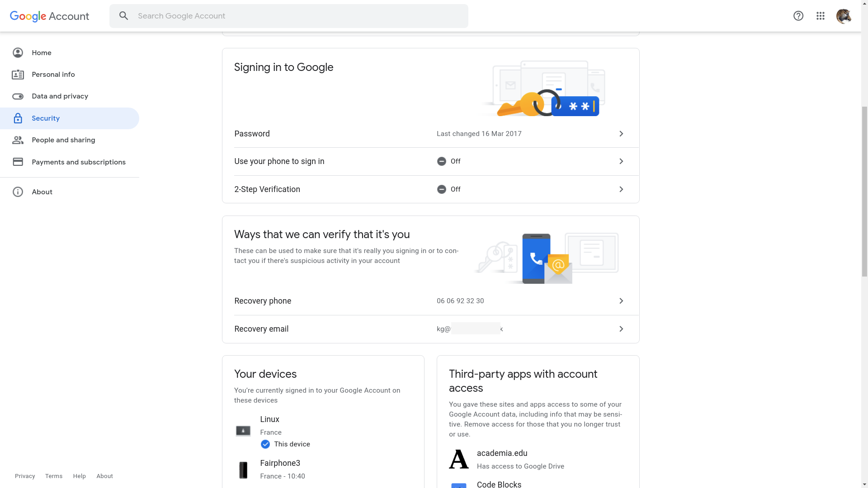The height and width of the screenshot is (488, 868).
Task: Click the Personal info card icon
Action: pyautogui.click(x=18, y=75)
